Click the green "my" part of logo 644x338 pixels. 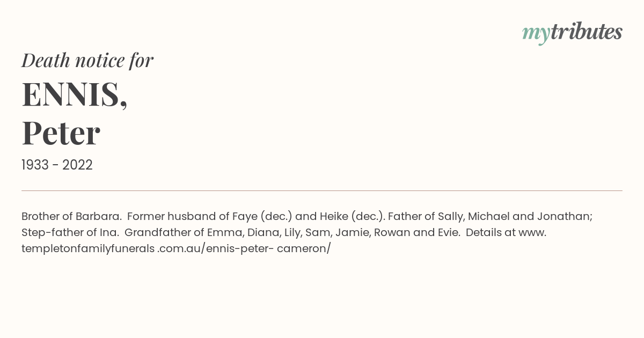(x=536, y=34)
